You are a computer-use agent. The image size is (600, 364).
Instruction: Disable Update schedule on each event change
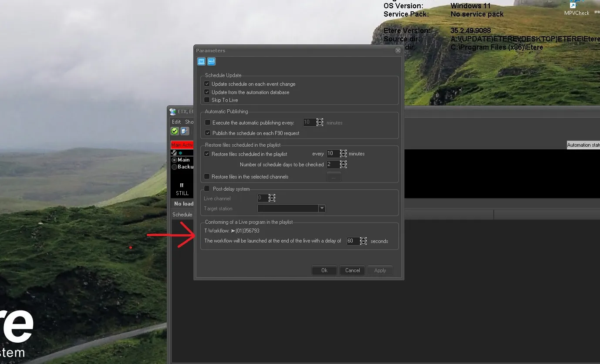207,84
